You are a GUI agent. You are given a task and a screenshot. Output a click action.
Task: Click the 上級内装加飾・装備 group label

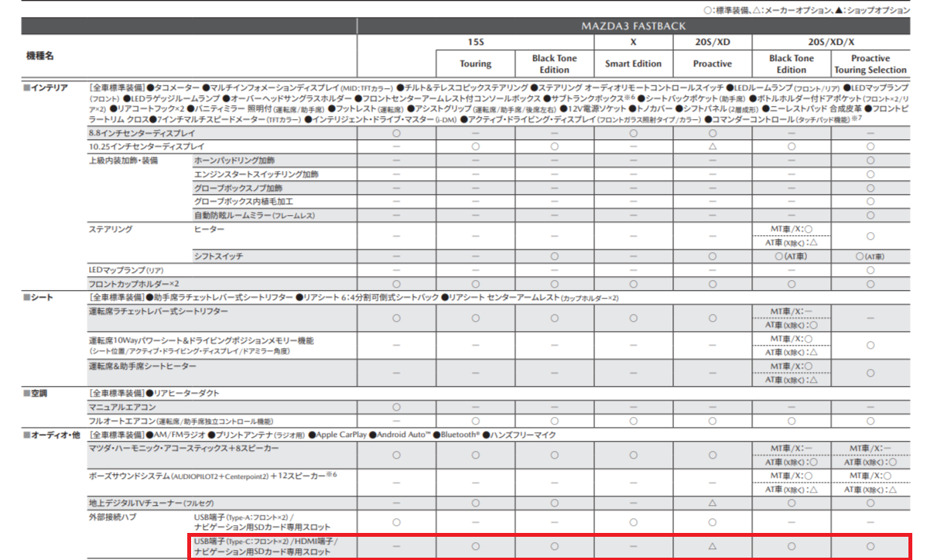[x=123, y=161]
